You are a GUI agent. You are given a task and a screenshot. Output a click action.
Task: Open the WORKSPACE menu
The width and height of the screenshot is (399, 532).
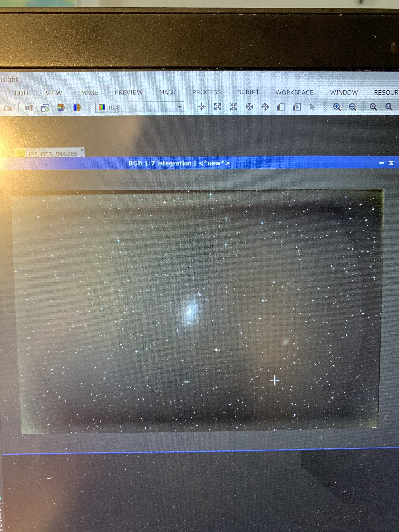click(294, 92)
